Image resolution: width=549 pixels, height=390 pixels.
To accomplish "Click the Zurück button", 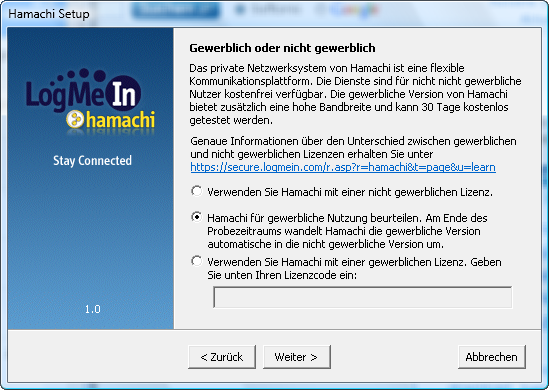I will pyautogui.click(x=222, y=357).
